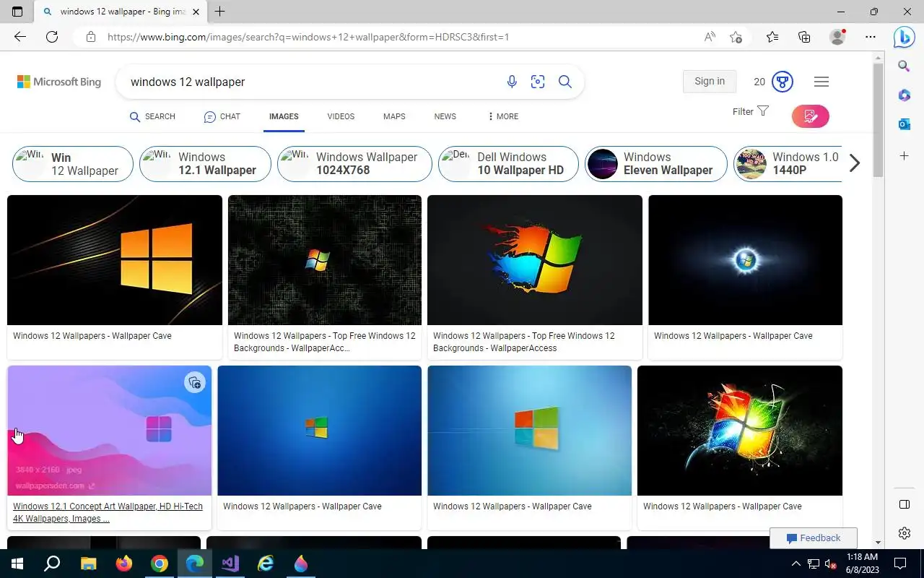The height and width of the screenshot is (578, 924).
Task: Switch to the CHAT tab
Action: click(x=222, y=116)
